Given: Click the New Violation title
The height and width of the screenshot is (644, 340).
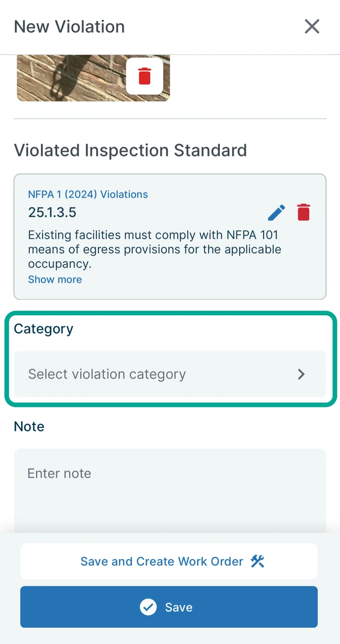Looking at the screenshot, I should [x=69, y=27].
